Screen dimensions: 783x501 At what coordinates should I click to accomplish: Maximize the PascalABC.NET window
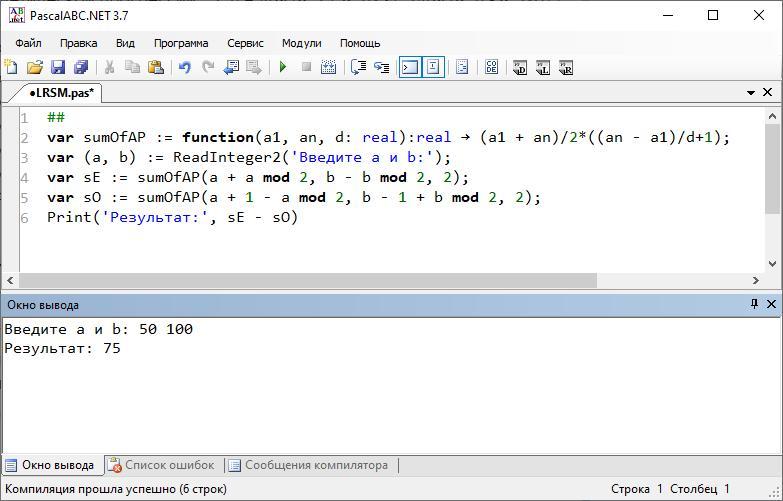click(713, 15)
